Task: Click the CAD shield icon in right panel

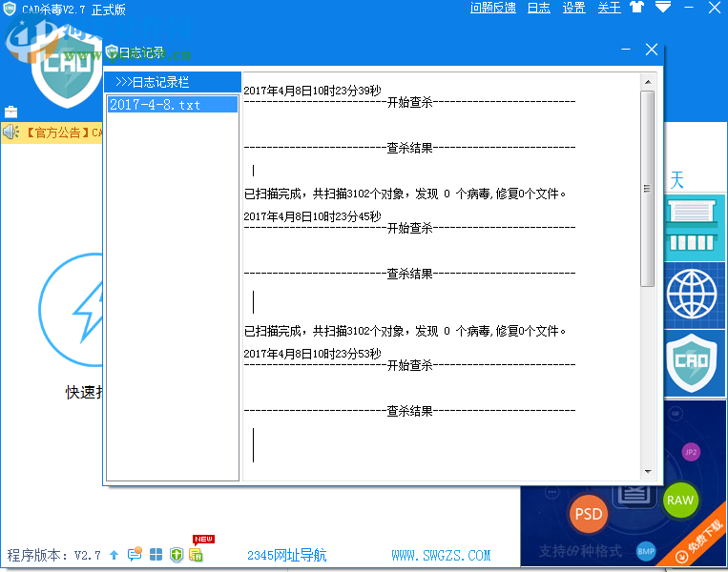Action: (692, 363)
